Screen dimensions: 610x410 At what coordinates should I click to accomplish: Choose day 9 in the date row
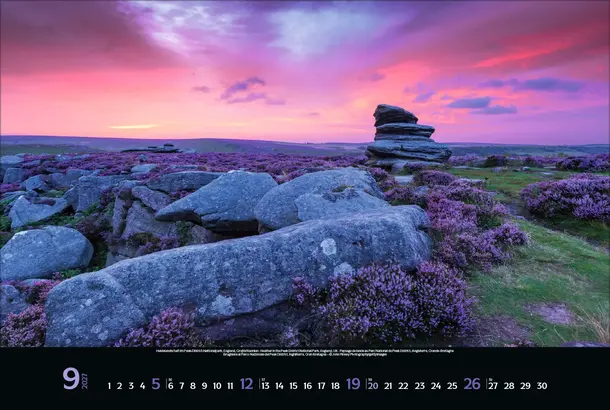point(206,385)
